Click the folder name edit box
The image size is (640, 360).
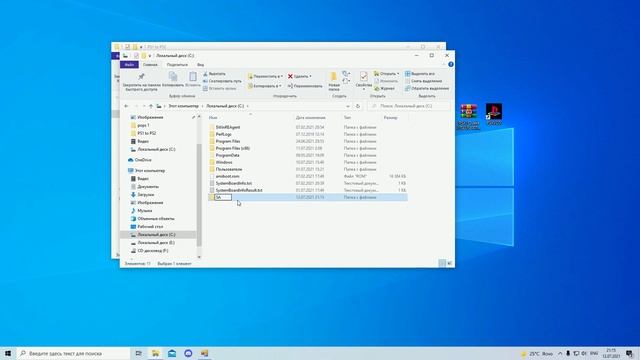pyautogui.click(x=223, y=197)
